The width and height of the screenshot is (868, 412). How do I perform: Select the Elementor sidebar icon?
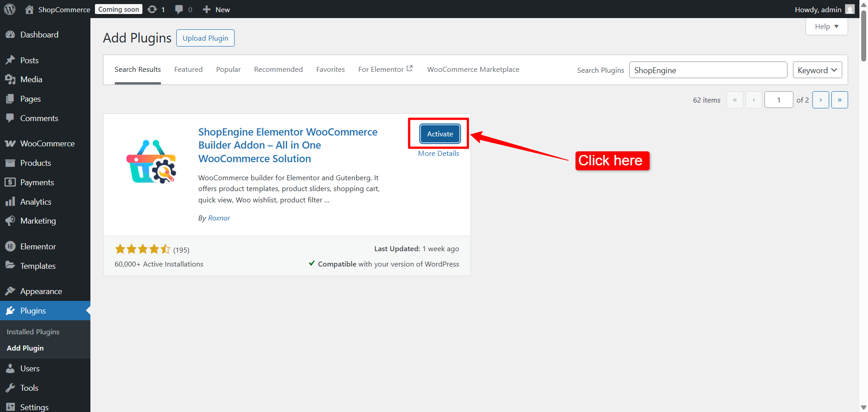tap(11, 246)
